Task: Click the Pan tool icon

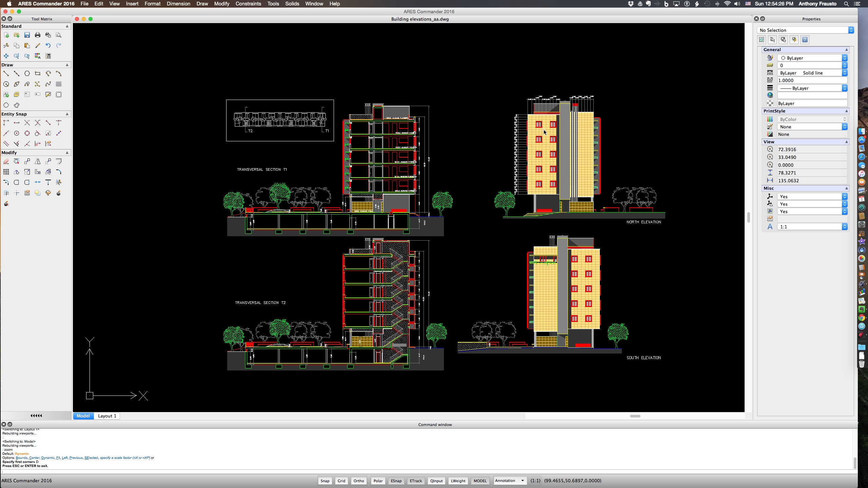Action: (6, 56)
